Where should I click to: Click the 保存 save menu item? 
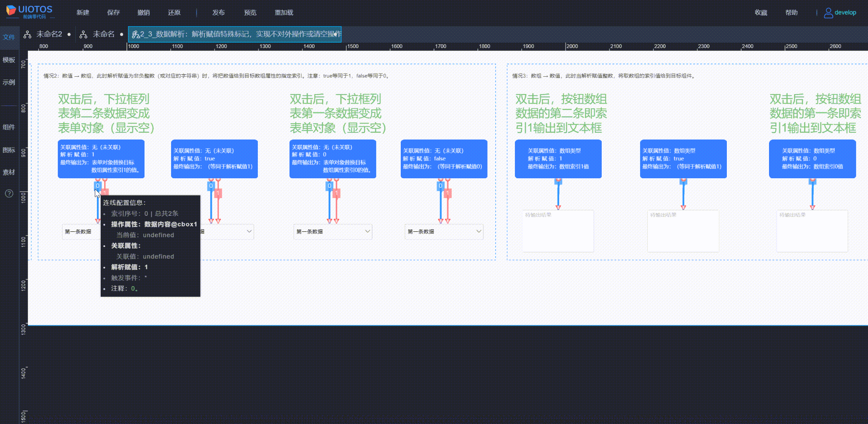[x=113, y=13]
